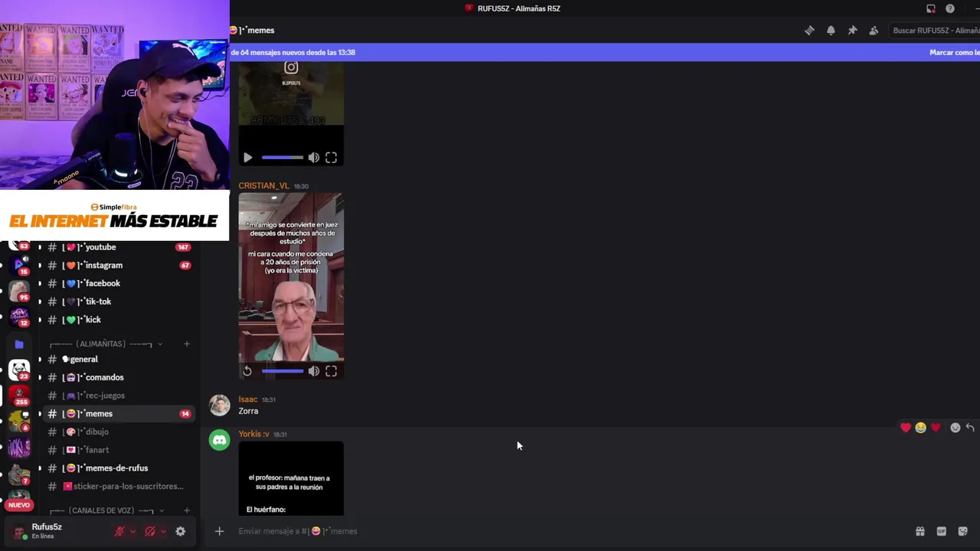Click the Buscar RUFUS5Z search field

934,31
